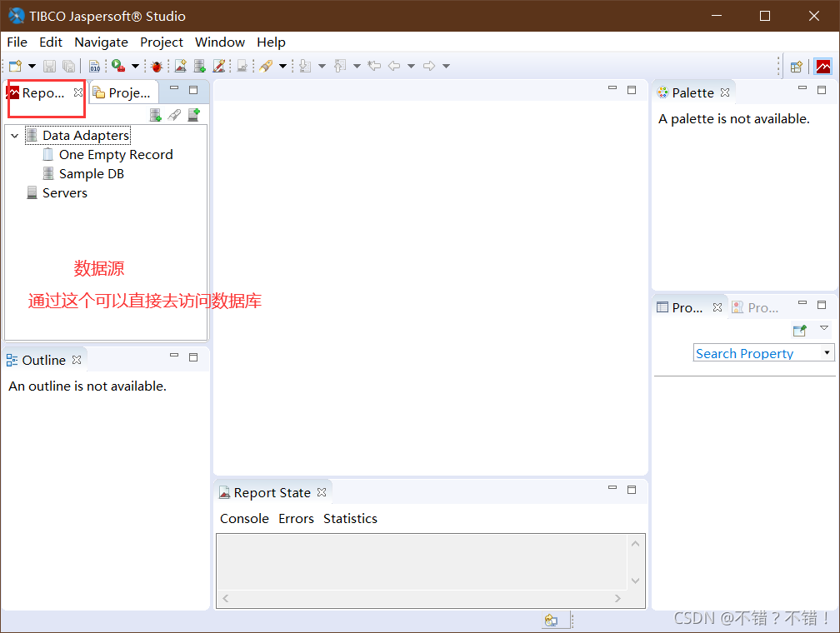
Task: Close the Outline view tab
Action: 77,360
